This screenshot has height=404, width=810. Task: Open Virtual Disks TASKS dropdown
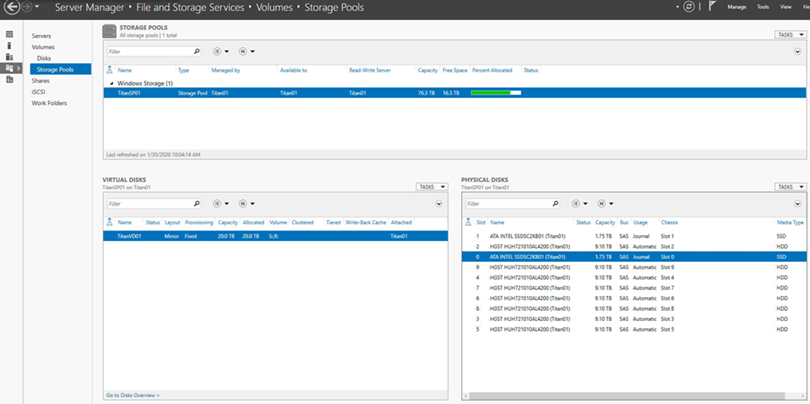pyautogui.click(x=432, y=187)
